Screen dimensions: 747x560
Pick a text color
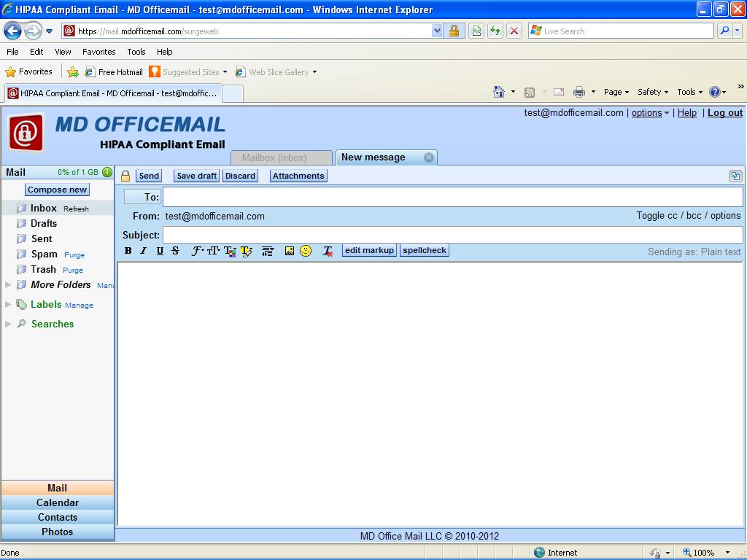pyautogui.click(x=230, y=251)
